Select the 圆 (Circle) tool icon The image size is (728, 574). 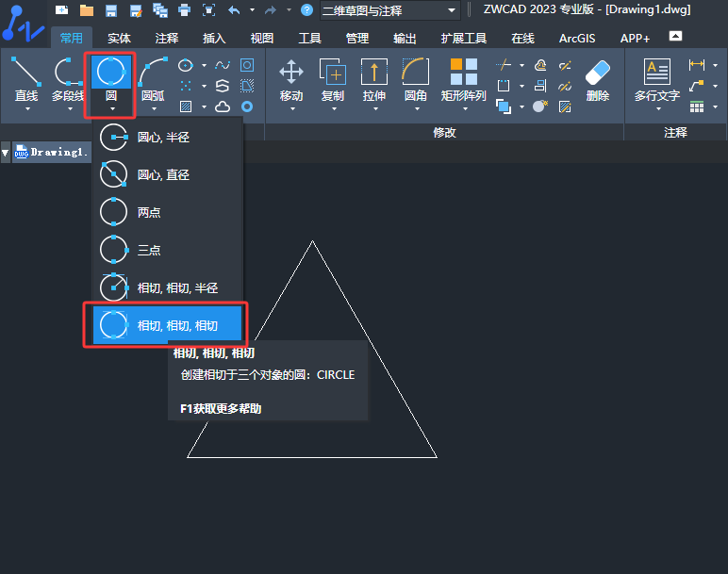coord(111,72)
